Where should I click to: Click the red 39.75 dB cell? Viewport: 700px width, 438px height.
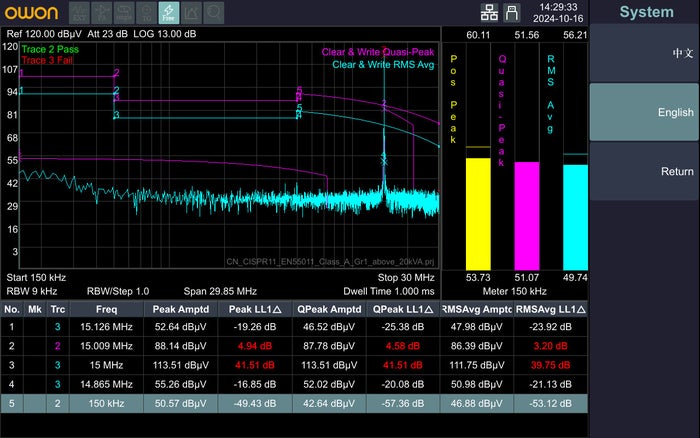(x=550, y=365)
